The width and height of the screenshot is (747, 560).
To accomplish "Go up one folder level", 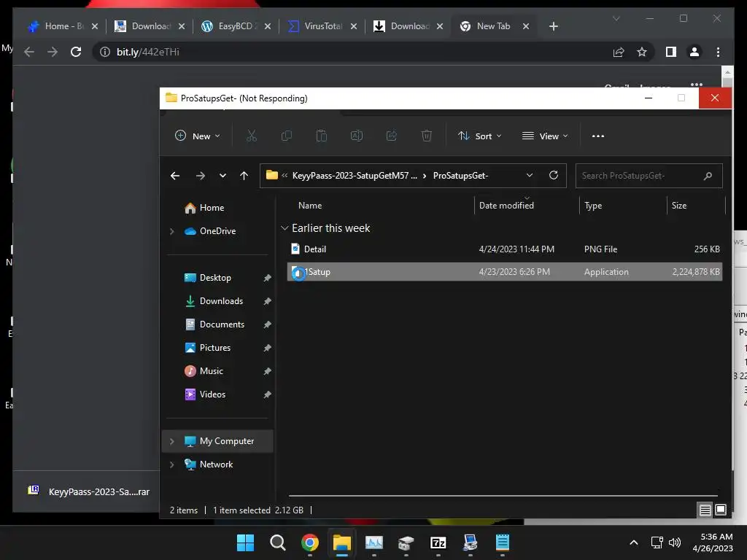I will pyautogui.click(x=244, y=176).
